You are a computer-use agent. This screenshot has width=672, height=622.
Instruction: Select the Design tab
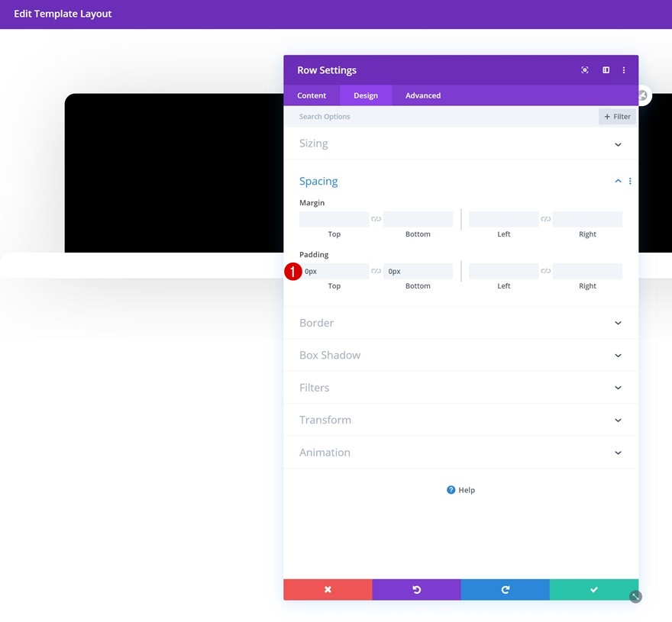[x=366, y=95]
